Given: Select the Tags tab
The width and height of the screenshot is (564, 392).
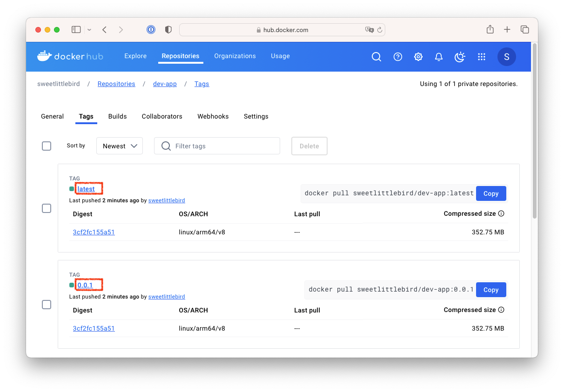Looking at the screenshot, I should pos(86,116).
